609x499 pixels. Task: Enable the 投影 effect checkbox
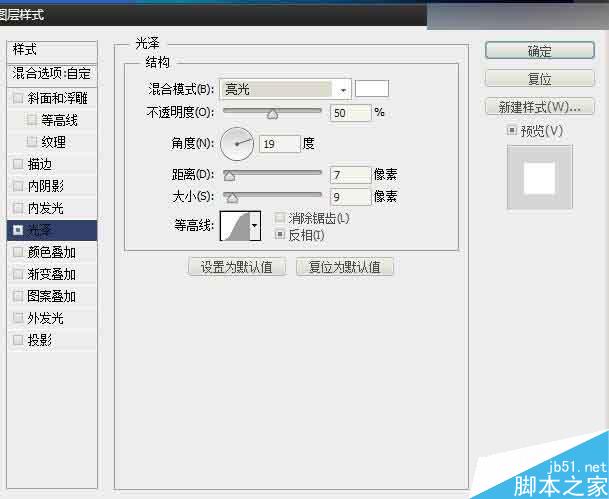[18, 340]
